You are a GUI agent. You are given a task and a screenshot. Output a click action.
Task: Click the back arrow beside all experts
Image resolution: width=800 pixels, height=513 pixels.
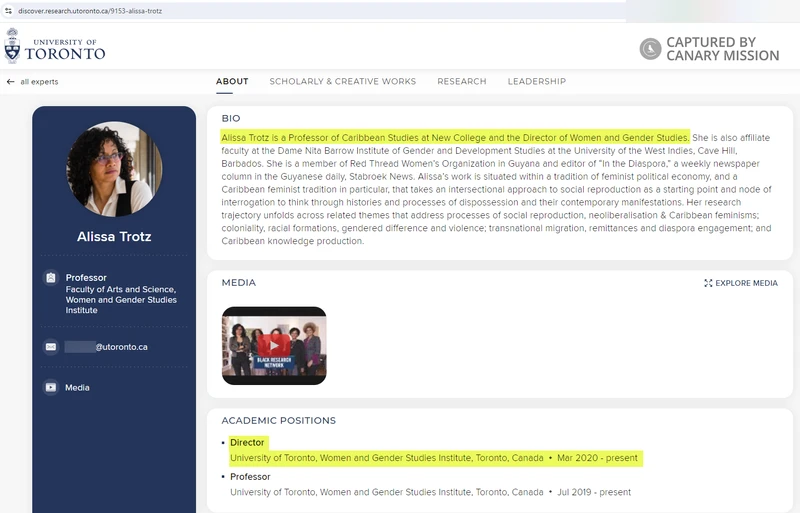[x=10, y=82]
